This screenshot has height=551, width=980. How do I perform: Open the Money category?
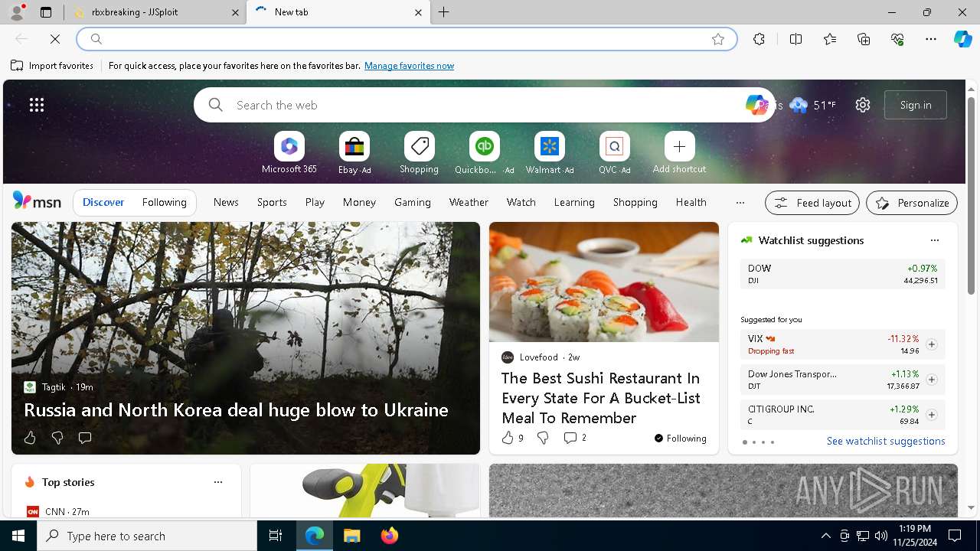[359, 202]
